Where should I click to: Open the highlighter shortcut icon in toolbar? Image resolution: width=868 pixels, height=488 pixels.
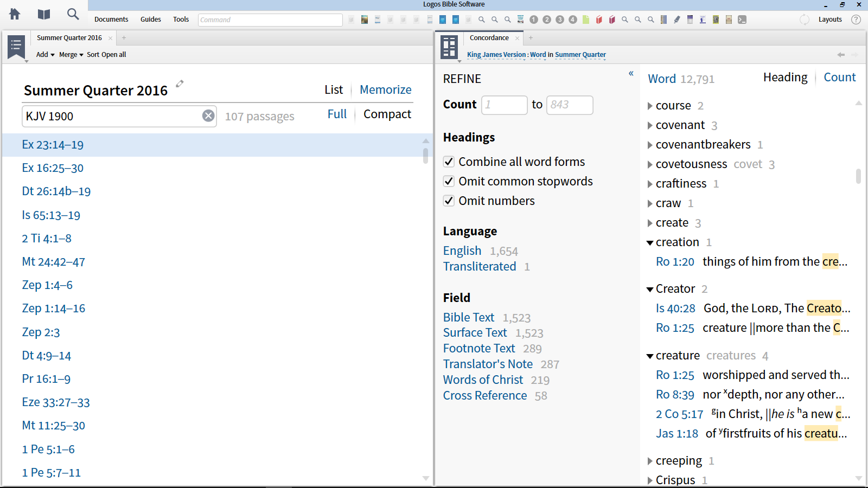[677, 20]
